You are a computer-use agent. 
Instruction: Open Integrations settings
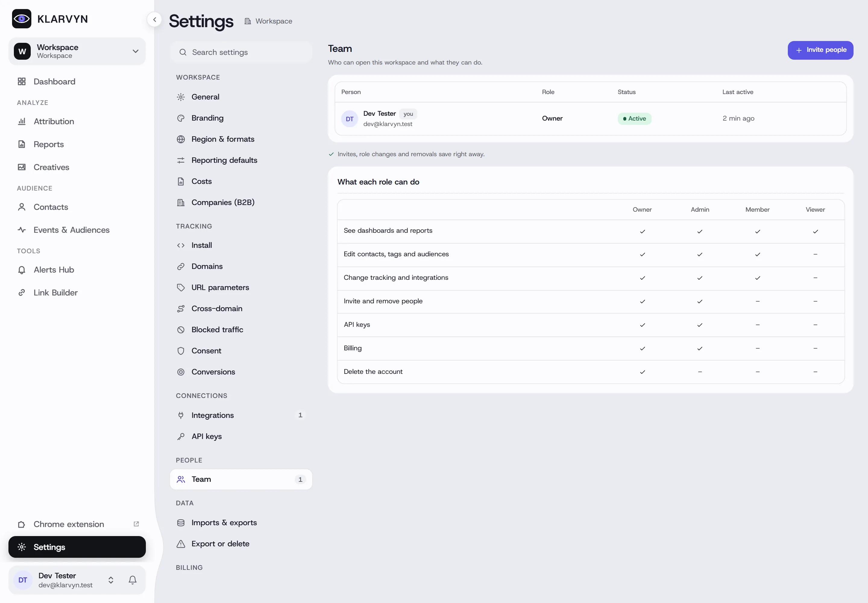tap(241, 415)
